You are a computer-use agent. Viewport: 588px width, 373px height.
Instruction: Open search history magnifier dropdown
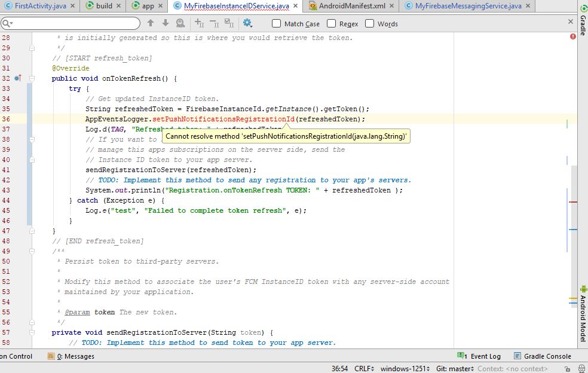click(7, 24)
